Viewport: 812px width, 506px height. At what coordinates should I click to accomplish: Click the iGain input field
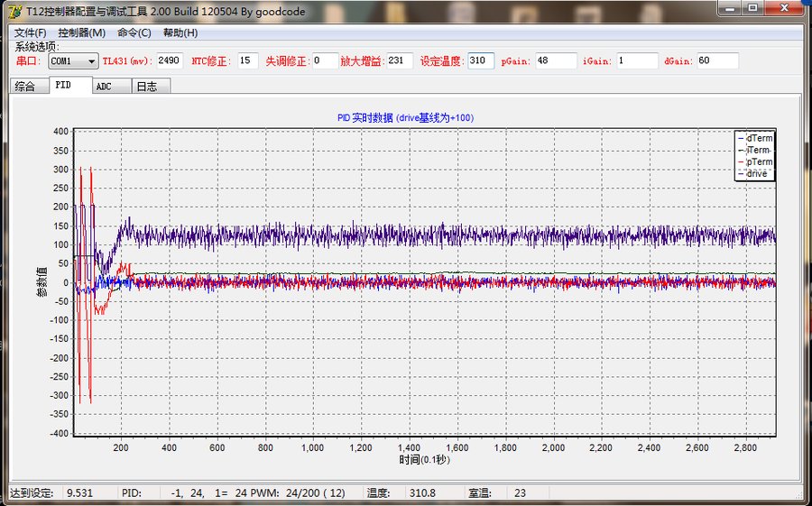pos(638,60)
